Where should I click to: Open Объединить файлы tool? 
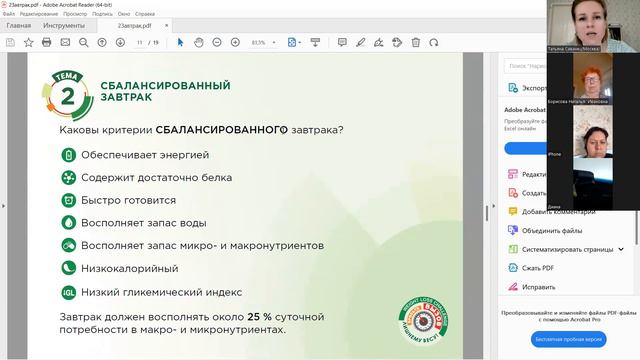click(545, 231)
